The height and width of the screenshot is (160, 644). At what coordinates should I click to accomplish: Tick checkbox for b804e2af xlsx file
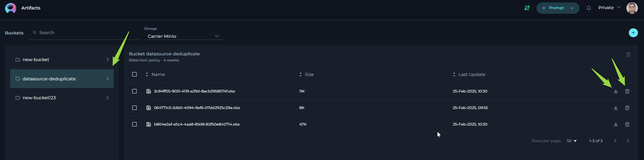coord(134,124)
